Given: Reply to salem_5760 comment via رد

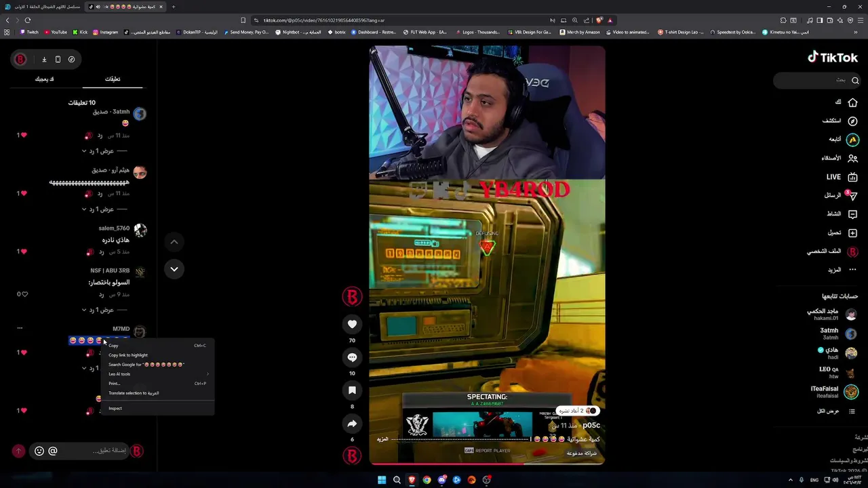Looking at the screenshot, I should point(101,251).
